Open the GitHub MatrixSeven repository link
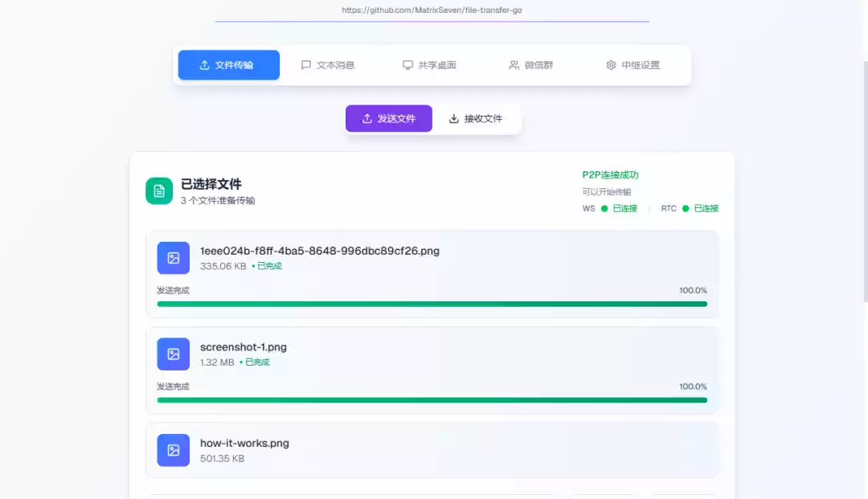Screen dimensions: 868x499 [x=432, y=10]
